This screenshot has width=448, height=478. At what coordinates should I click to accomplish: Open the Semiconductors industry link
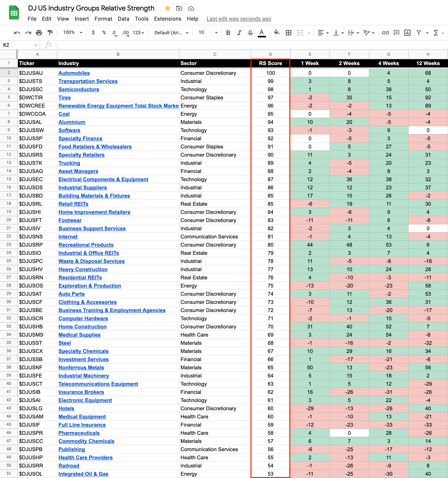[x=79, y=89]
